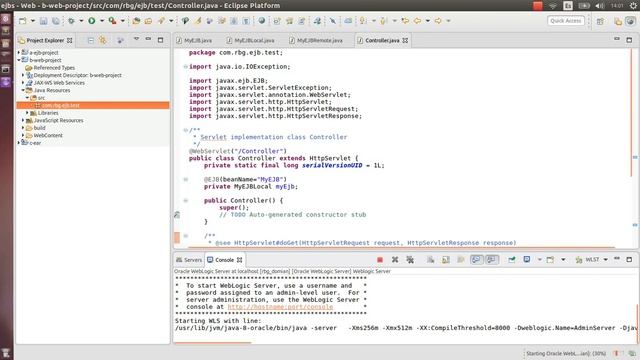
Task: Select the c-ear project in tree
Action: [x=35, y=143]
